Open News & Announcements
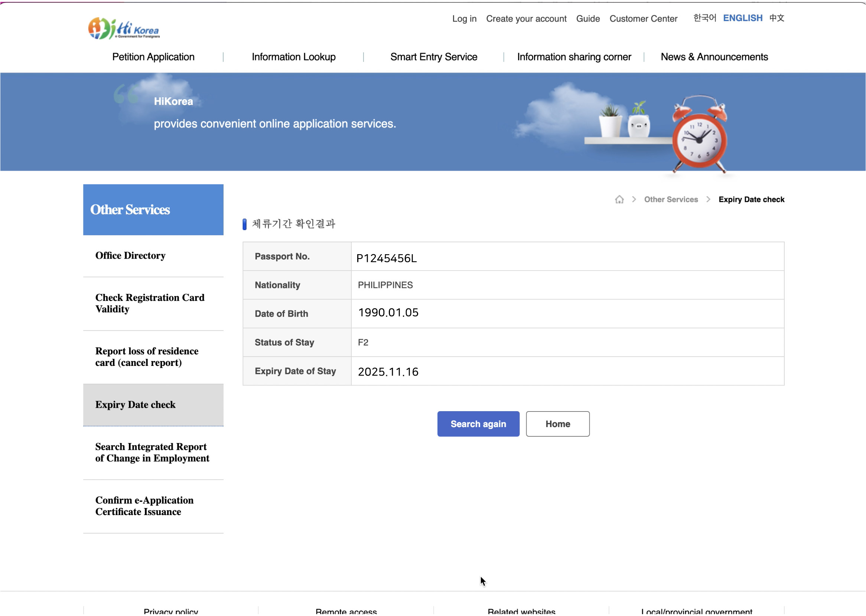 click(x=714, y=57)
